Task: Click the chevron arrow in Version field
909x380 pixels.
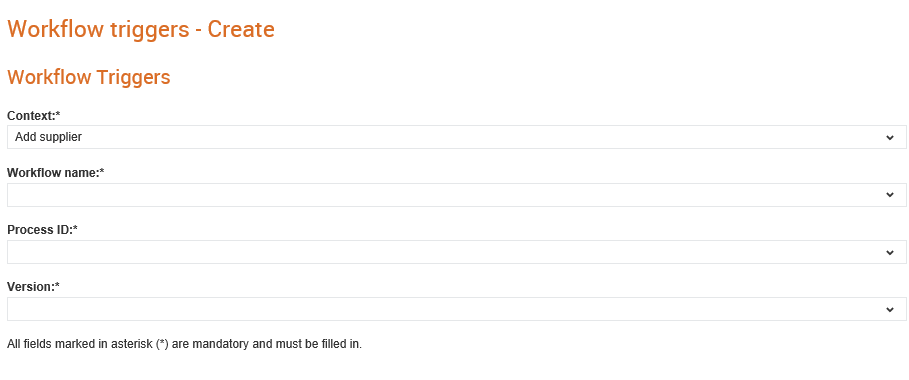Action: coord(890,309)
